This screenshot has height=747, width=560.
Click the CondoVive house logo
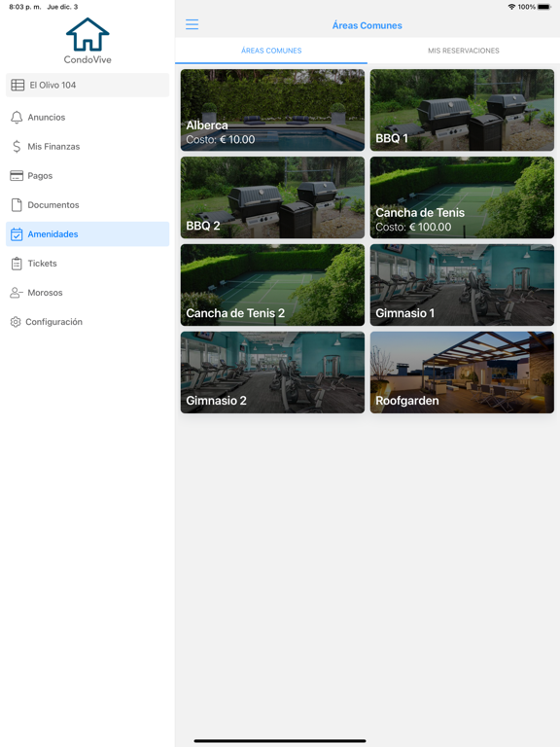tap(87, 34)
